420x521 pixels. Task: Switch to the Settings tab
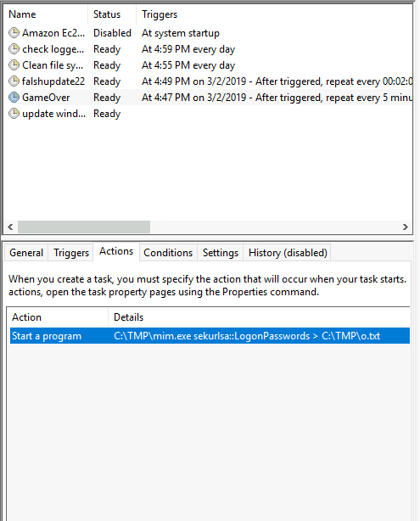(x=221, y=253)
